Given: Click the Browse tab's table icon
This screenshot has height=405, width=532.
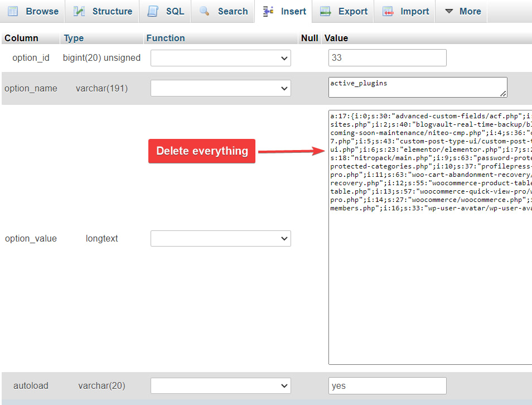Looking at the screenshot, I should click(x=12, y=11).
